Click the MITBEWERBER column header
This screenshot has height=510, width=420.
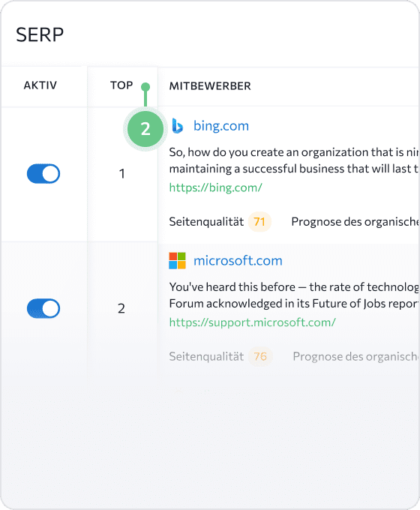click(210, 85)
